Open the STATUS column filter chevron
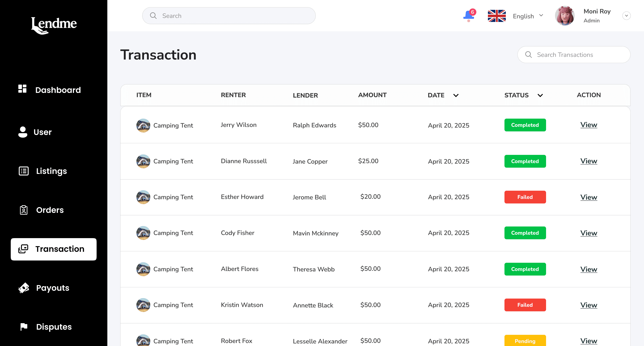 tap(540, 95)
